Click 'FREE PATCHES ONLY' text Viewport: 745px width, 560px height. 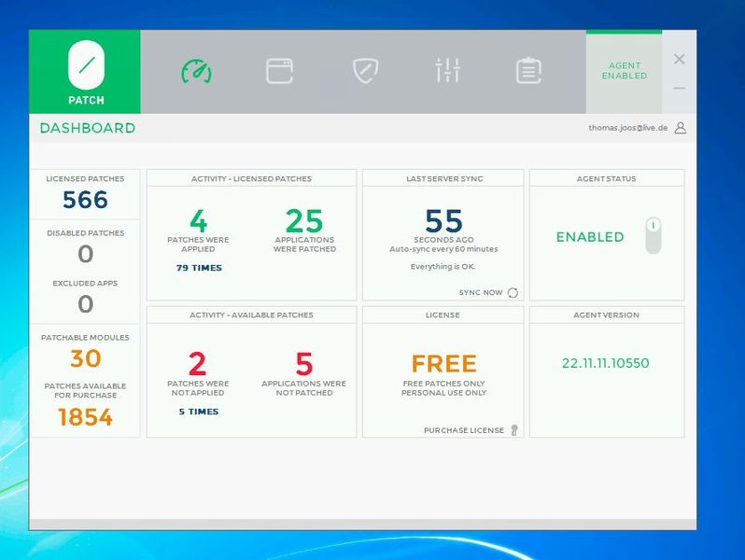[443, 384]
